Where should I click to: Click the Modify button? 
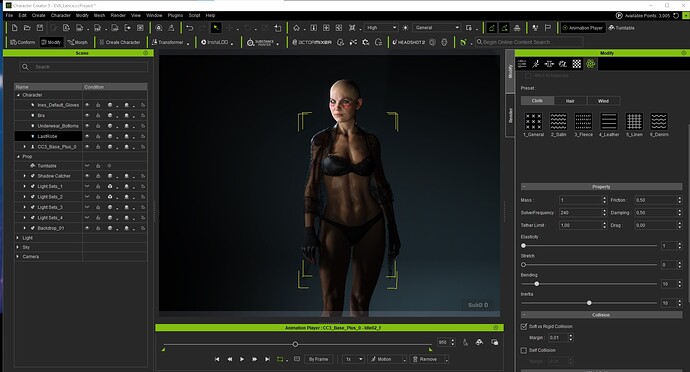51,42
